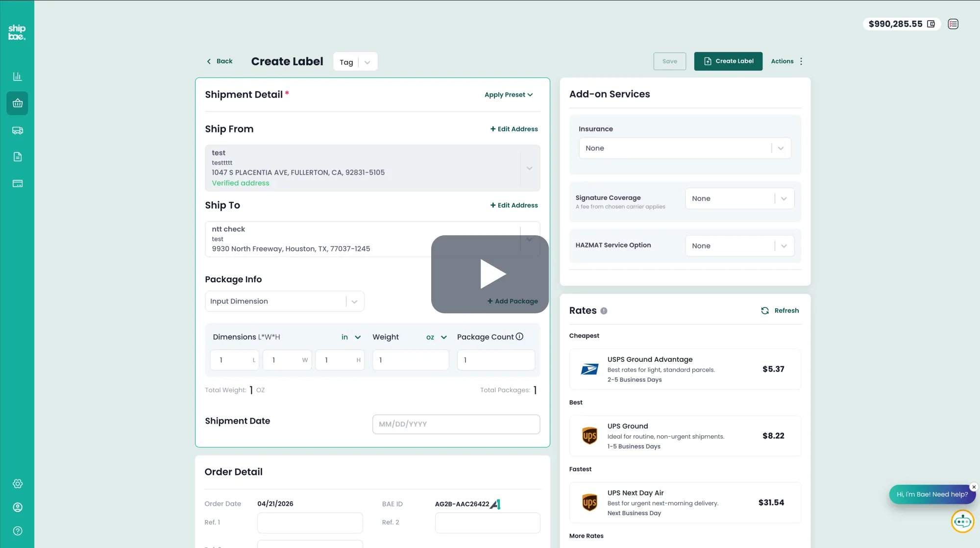Open Signature Coverage dropdown
Screen dimensions: 980x548
point(739,199)
